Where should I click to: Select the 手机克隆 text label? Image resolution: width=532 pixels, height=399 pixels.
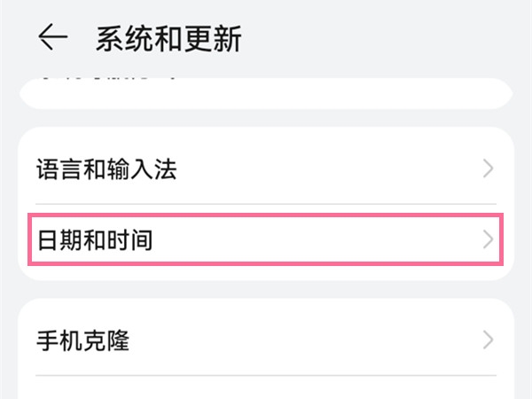click(82, 340)
